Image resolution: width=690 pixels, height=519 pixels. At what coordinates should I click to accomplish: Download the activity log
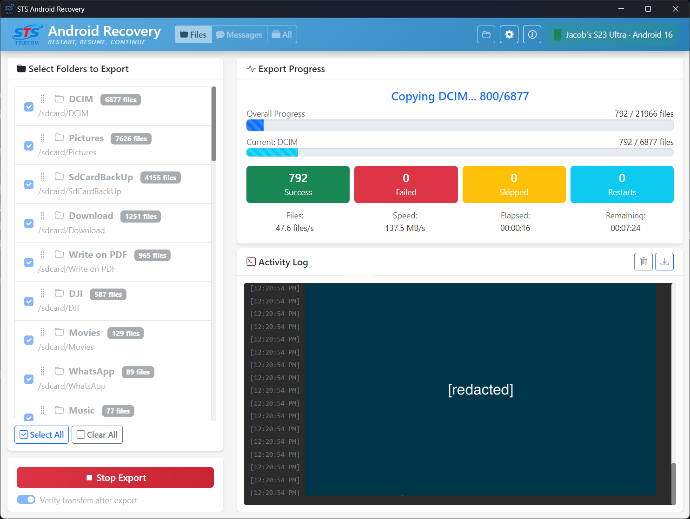664,262
